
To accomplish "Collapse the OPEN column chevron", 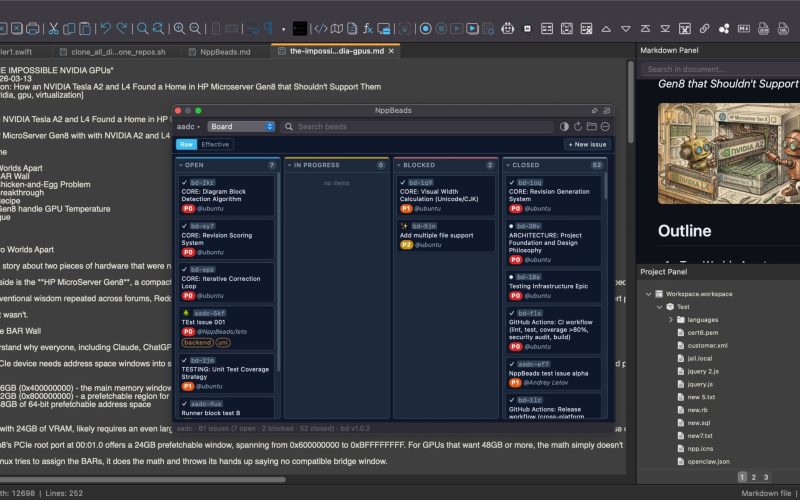I will click(181, 165).
